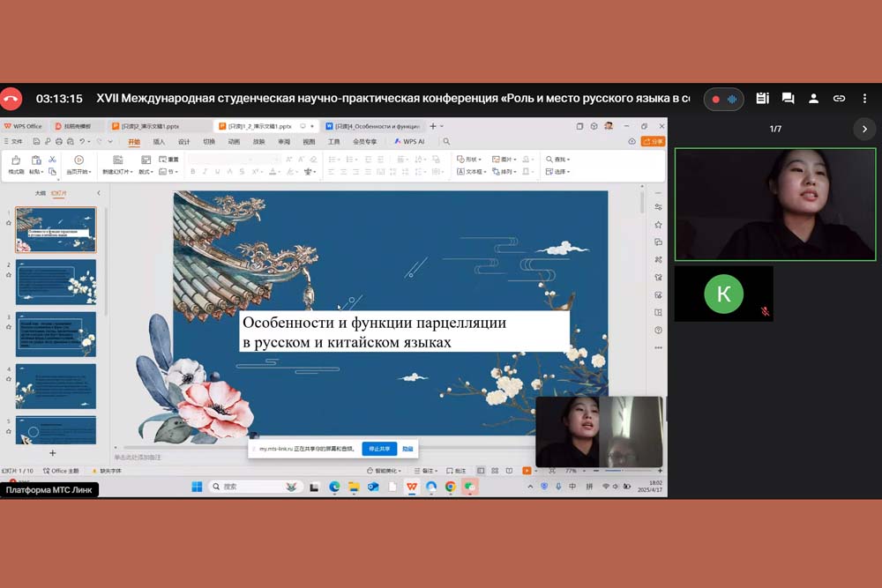Select slide 2 thumbnail
The width and height of the screenshot is (882, 588).
[x=56, y=282]
